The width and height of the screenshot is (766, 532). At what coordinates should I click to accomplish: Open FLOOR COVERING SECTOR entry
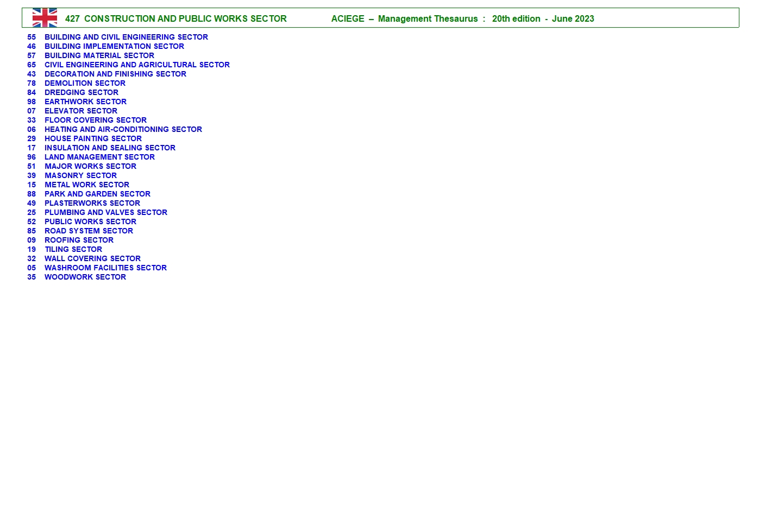click(x=96, y=120)
